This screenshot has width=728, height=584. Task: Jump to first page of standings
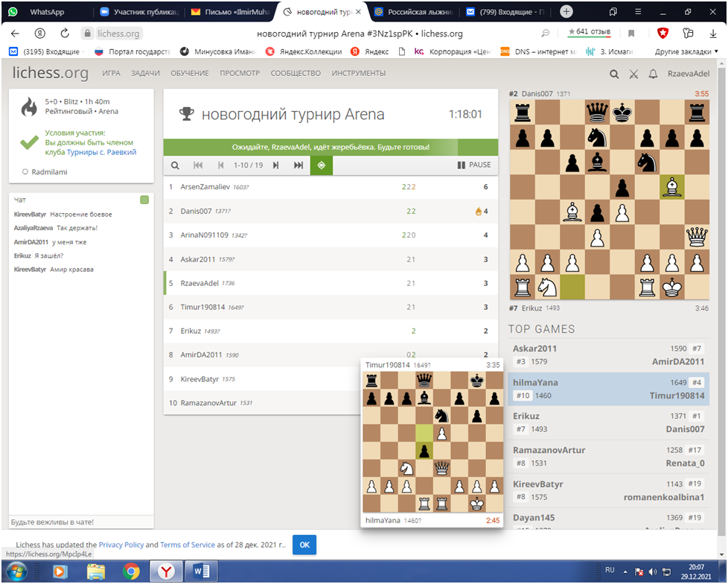198,165
